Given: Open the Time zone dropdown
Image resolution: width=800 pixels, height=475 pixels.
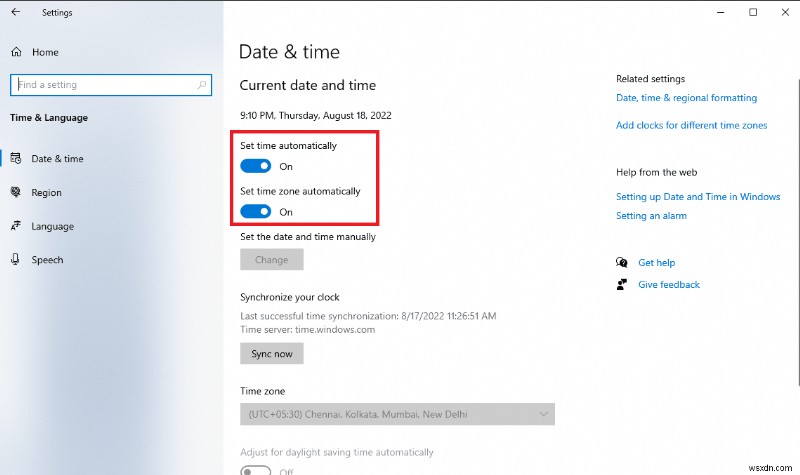Looking at the screenshot, I should [x=397, y=414].
